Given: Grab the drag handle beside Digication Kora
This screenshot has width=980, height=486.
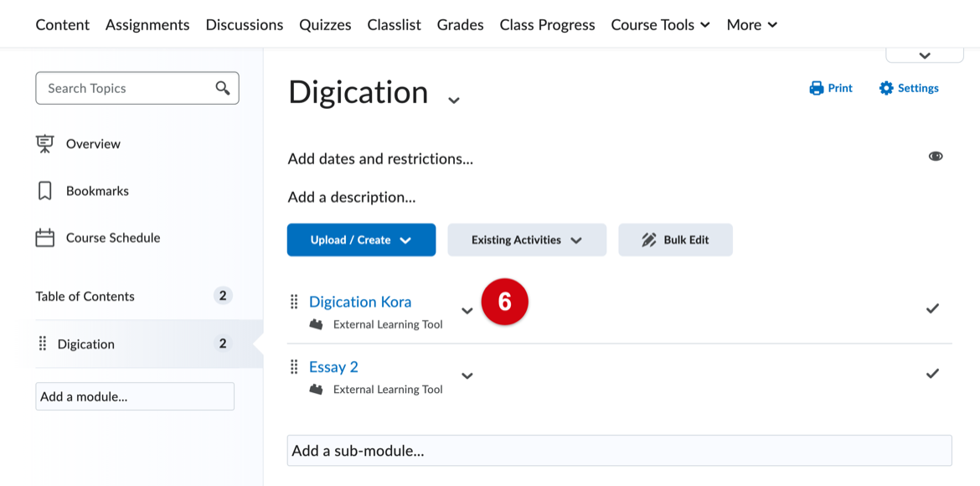Looking at the screenshot, I should [x=294, y=302].
